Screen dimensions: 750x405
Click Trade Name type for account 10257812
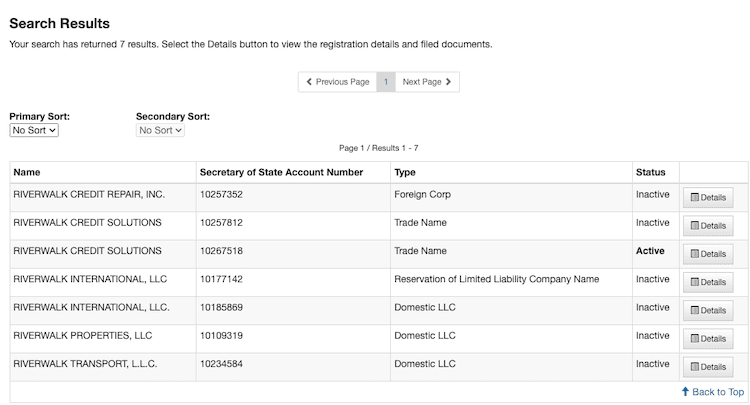point(420,223)
